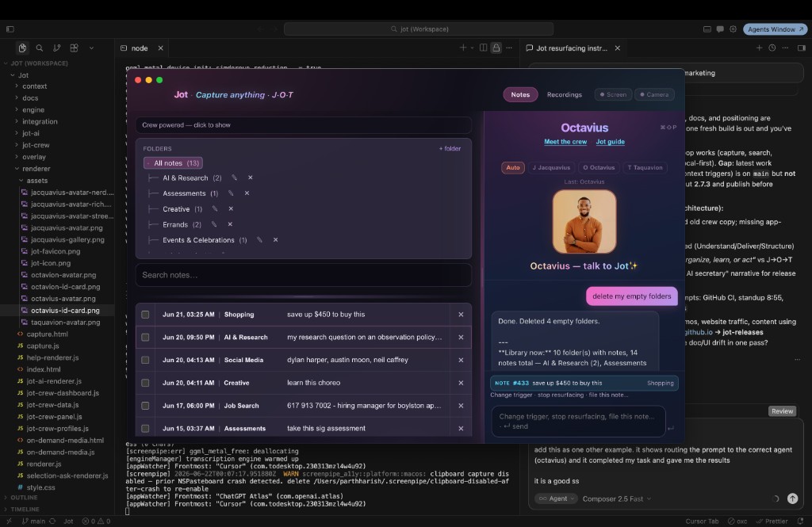Viewport: 812px width, 527px height.
Task: Open more actions for the node terminal tab
Action: click(x=509, y=48)
